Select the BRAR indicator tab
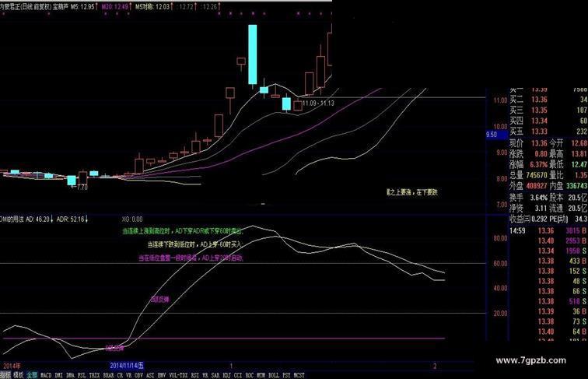 point(108,375)
